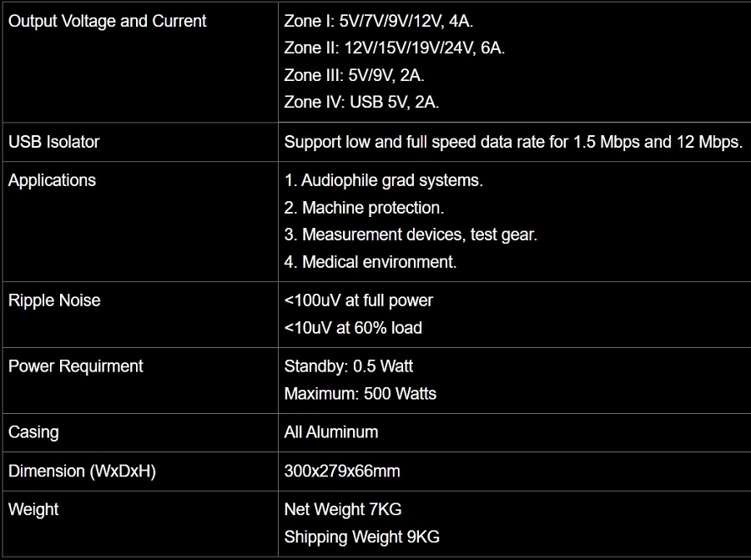Image resolution: width=751 pixels, height=560 pixels.
Task: Click the 'Applications' row label
Action: 52,180
